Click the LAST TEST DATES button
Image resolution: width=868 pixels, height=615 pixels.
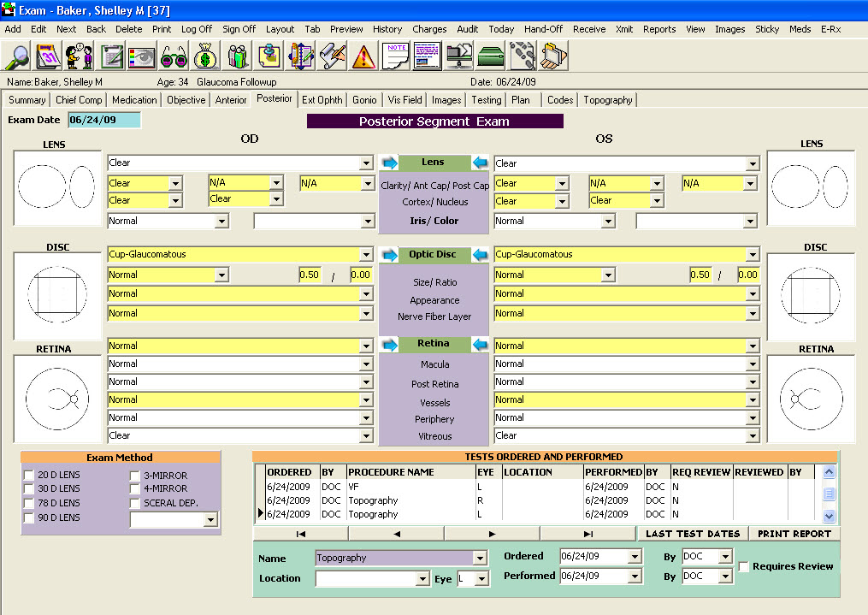click(x=693, y=534)
